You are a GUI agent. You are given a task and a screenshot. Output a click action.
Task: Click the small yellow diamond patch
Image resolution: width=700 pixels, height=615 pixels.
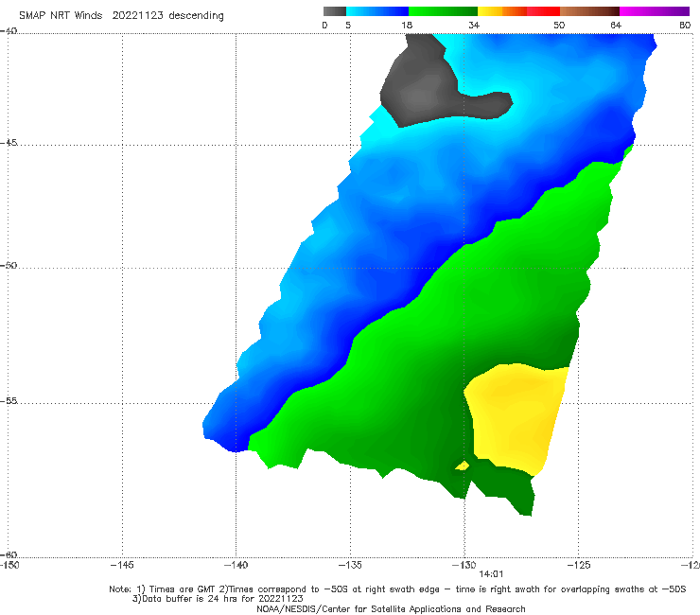(463, 466)
